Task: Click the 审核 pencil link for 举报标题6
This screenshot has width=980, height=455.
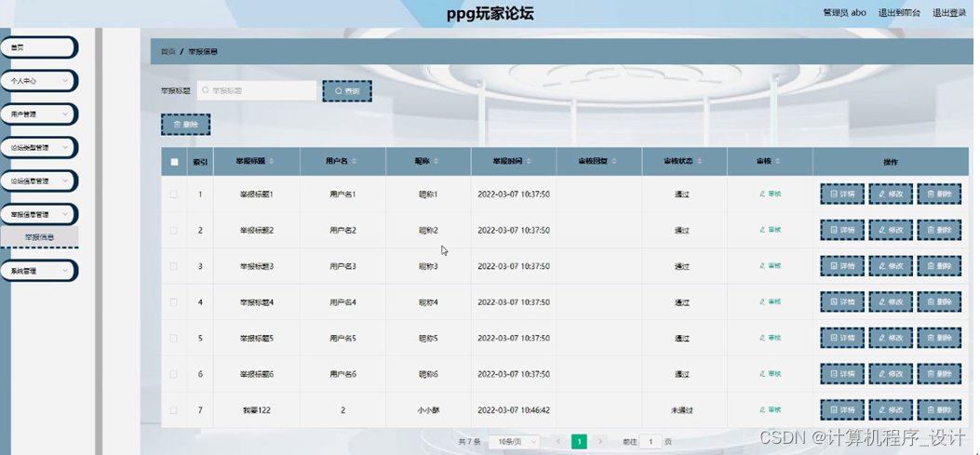Action: [x=770, y=374]
